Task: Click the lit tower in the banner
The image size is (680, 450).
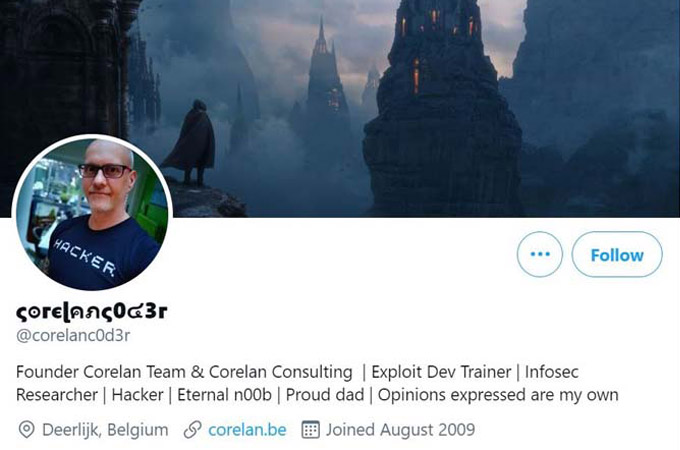Action: tap(440, 108)
